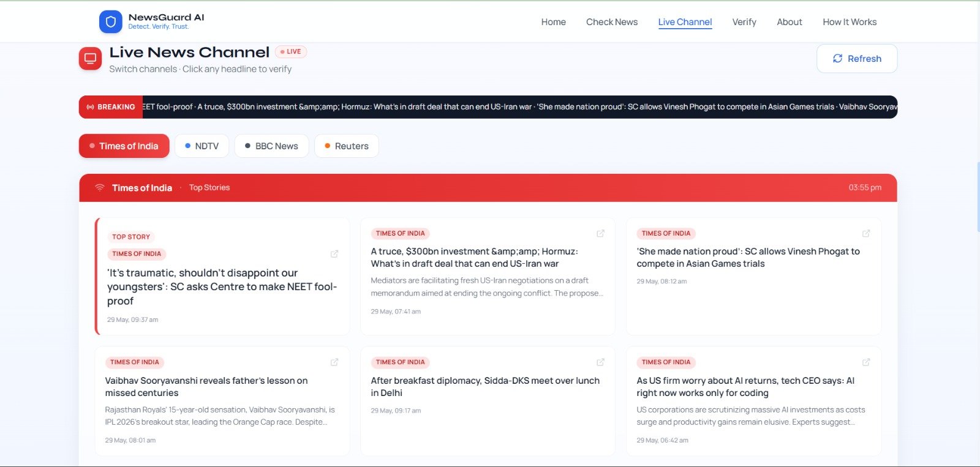Image resolution: width=980 pixels, height=467 pixels.
Task: Open How It Works page
Action: click(x=850, y=22)
